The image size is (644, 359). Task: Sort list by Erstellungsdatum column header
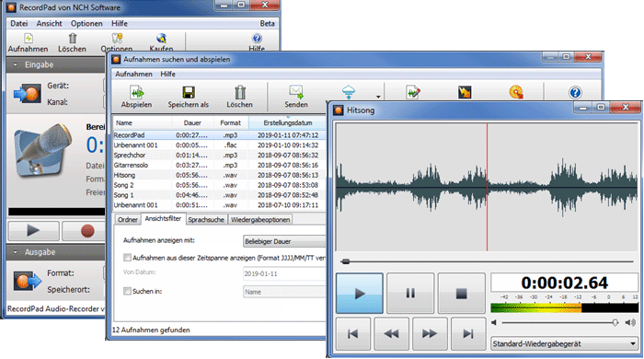(x=287, y=122)
